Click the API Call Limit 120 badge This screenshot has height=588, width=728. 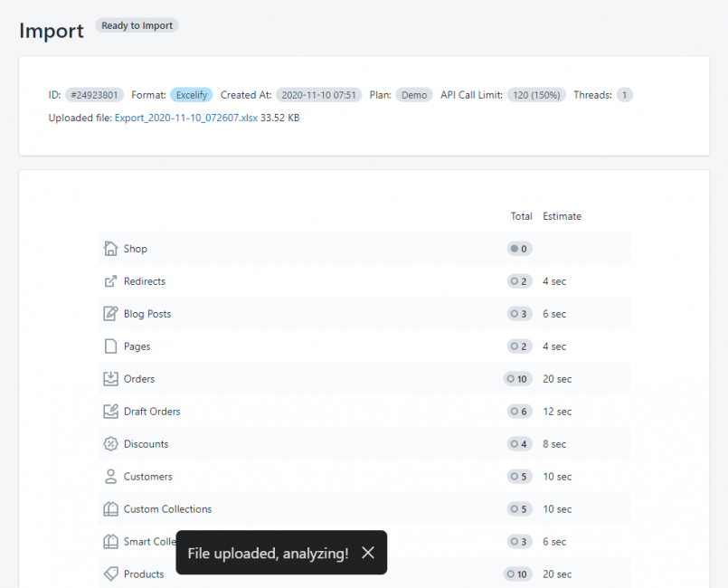(x=536, y=93)
